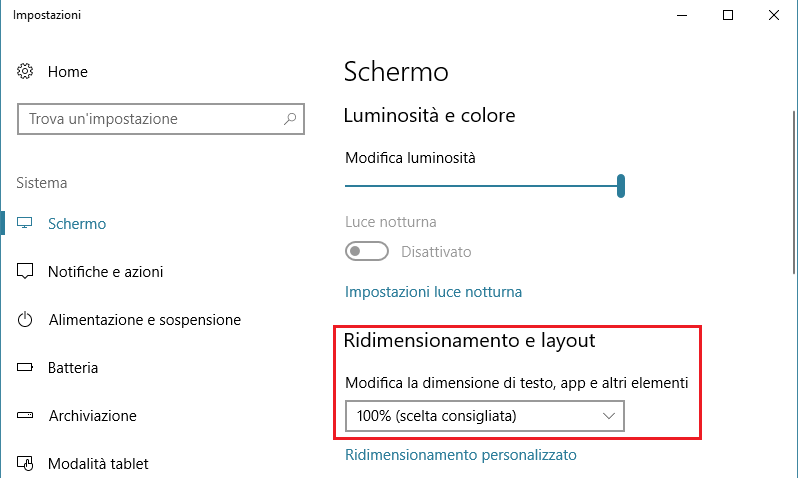Screen dimensions: 798x478
Task: Click the Alimentazione power icon
Action: [x=26, y=320]
